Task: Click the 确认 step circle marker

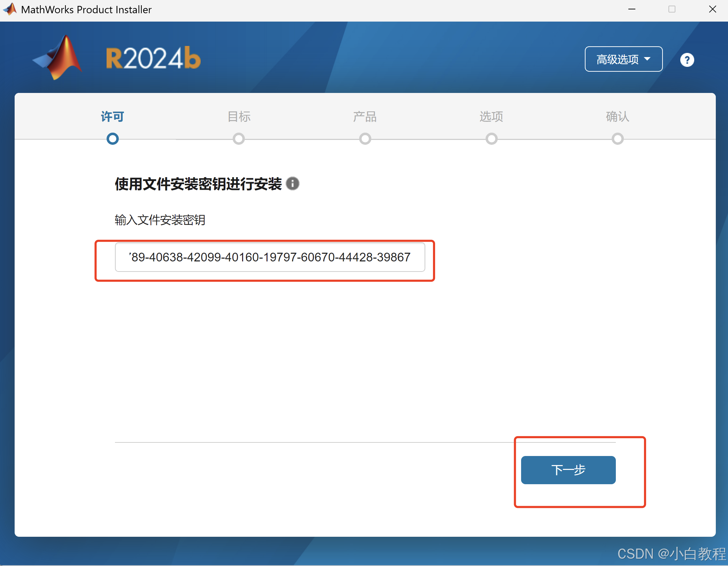Action: point(618,139)
